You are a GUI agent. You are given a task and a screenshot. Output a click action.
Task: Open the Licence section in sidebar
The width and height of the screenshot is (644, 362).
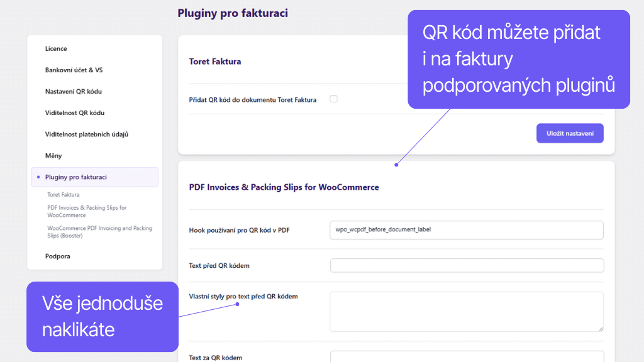click(56, 48)
